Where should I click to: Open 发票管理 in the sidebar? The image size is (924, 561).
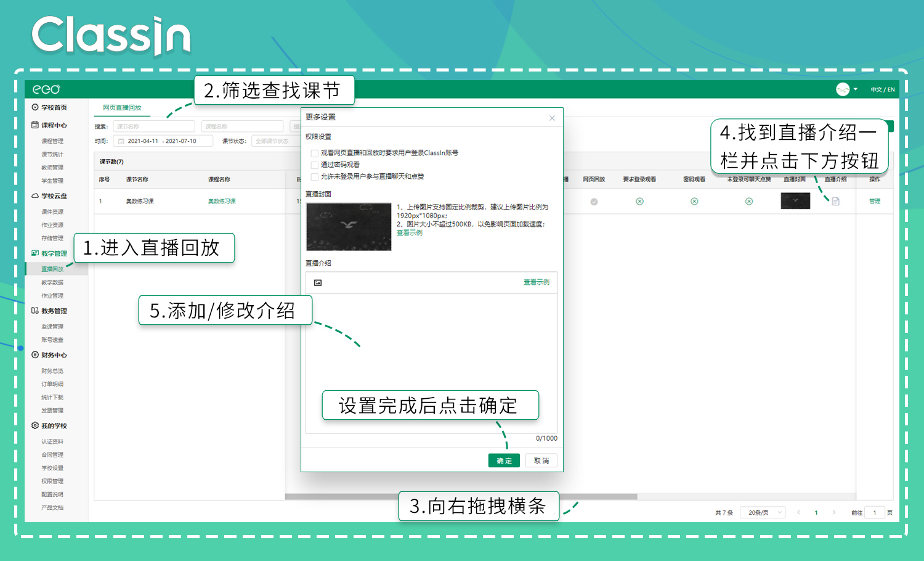(52, 411)
